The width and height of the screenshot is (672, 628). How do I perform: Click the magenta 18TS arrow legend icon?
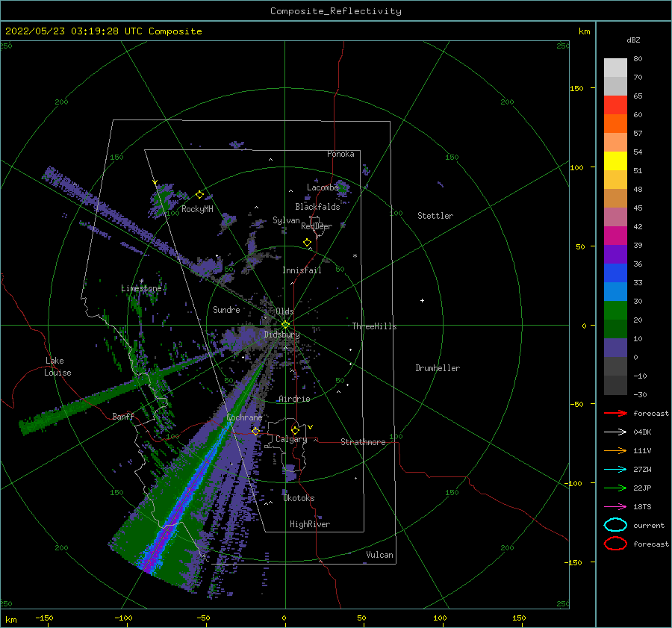pos(615,507)
